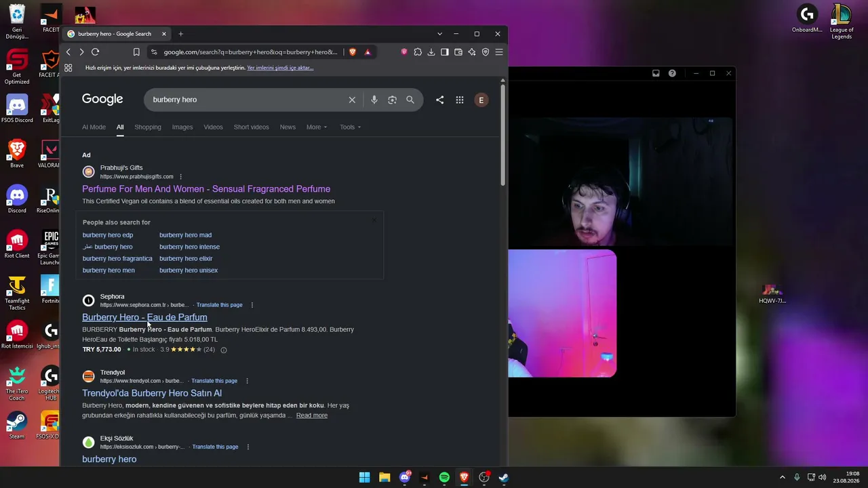
Task: Open File Explorer from taskbar
Action: (x=384, y=477)
